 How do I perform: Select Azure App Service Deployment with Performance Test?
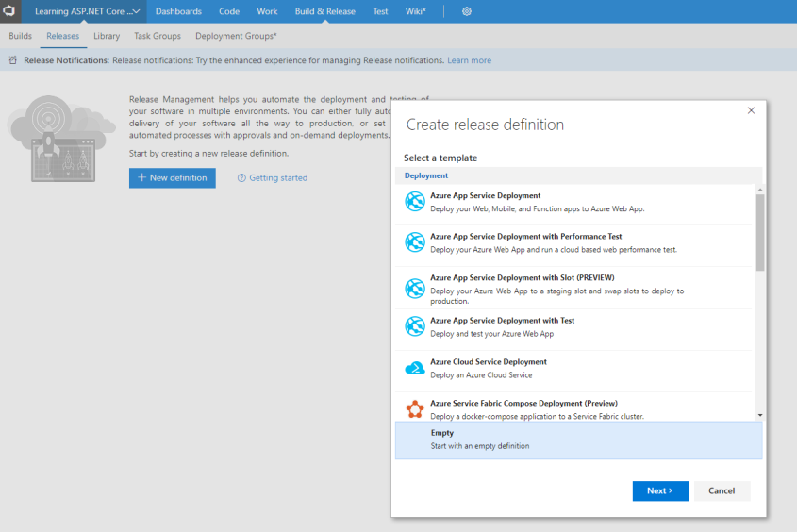coord(526,236)
